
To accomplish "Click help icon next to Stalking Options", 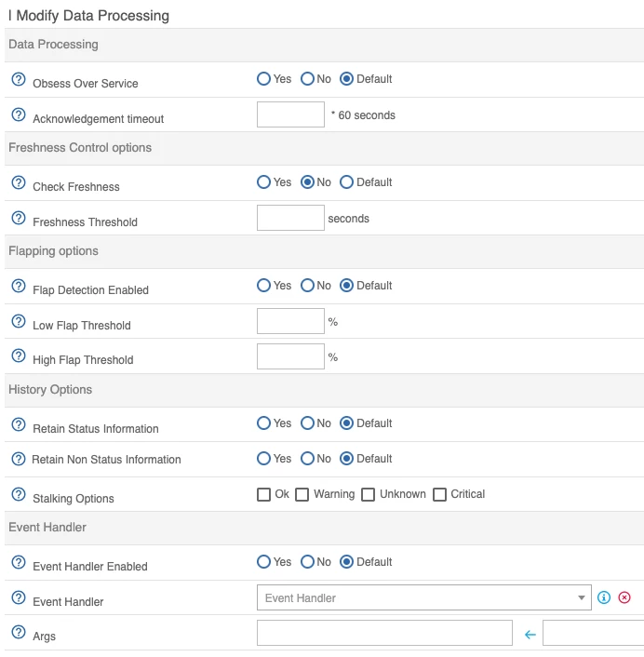I will [x=18, y=495].
